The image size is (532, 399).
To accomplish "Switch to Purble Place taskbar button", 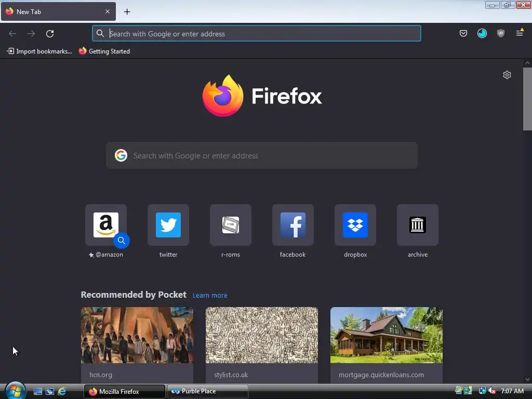I will (207, 391).
